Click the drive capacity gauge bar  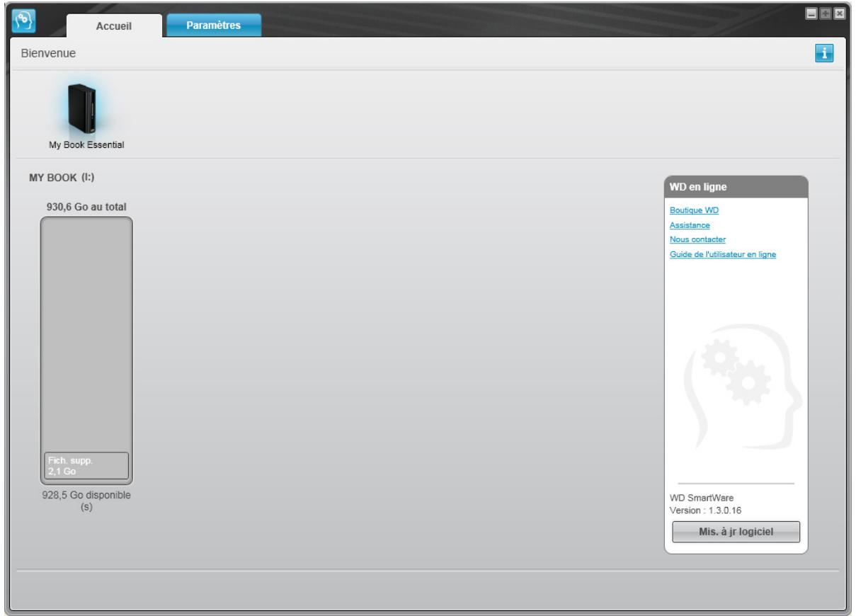click(86, 350)
